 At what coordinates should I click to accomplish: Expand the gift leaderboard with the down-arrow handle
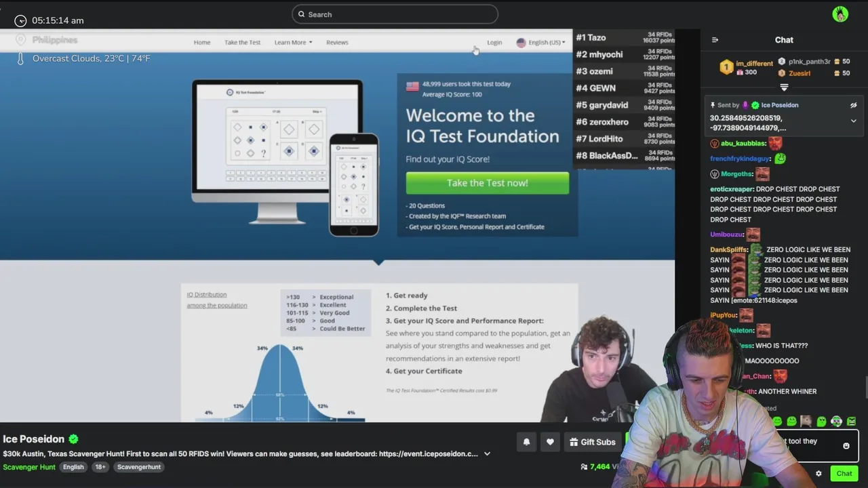784,87
